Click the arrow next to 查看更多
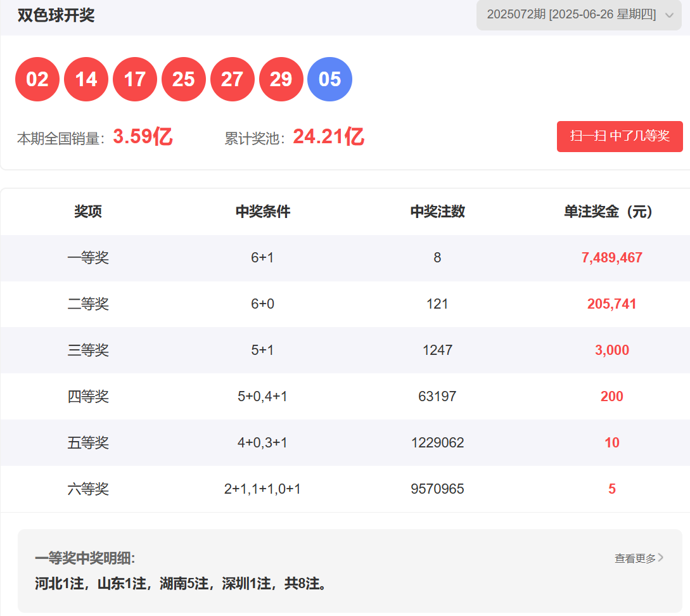Screen dimensions: 690x616 pos(661,558)
